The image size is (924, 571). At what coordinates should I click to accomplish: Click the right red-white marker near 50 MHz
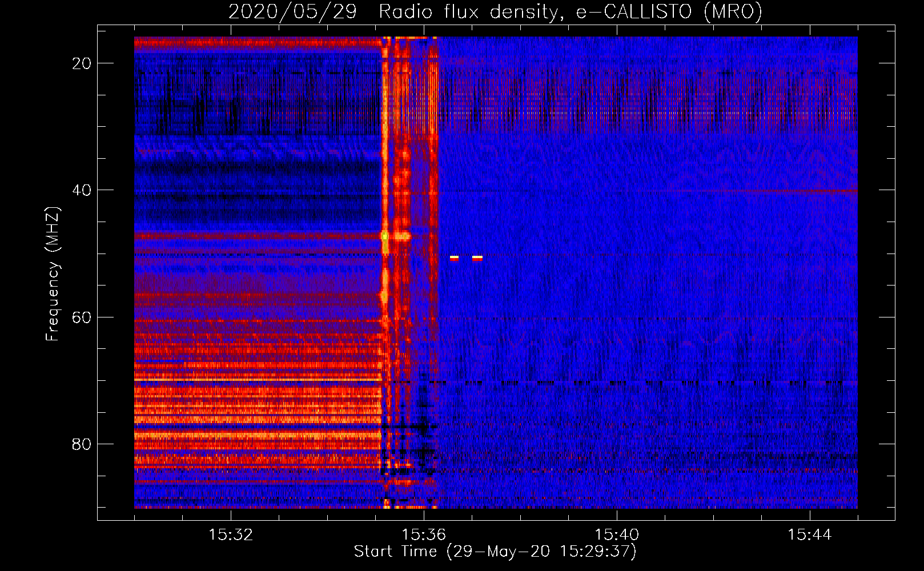pos(477,259)
